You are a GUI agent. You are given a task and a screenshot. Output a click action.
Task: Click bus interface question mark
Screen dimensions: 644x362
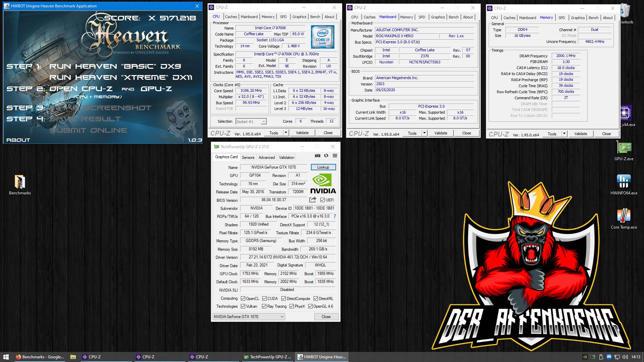pos(334,216)
